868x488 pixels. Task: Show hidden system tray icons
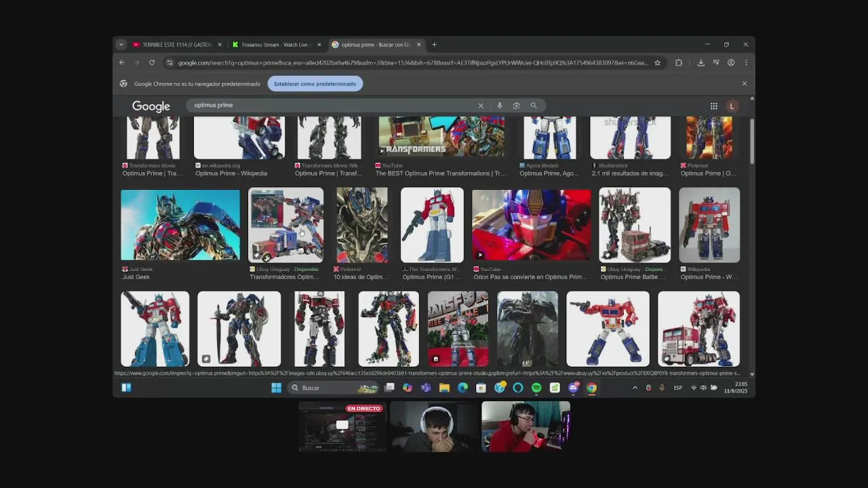(635, 388)
